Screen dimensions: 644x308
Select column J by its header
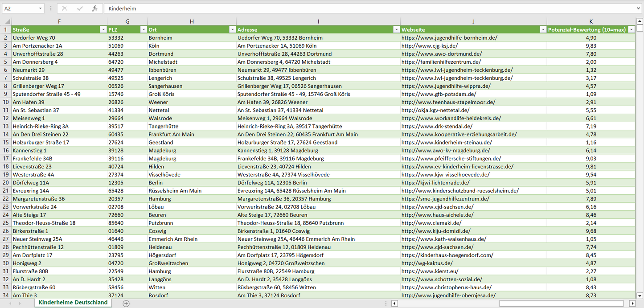click(473, 21)
